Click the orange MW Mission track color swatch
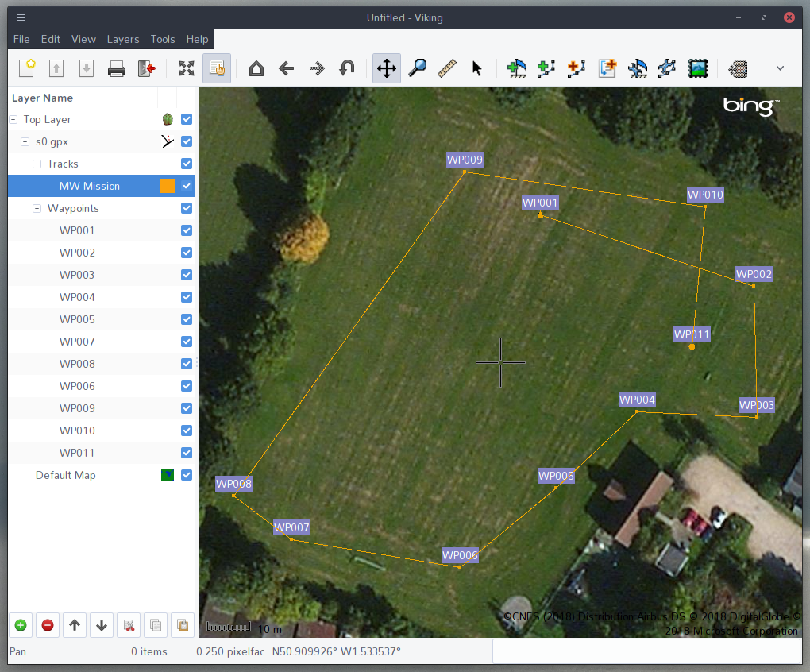The width and height of the screenshot is (810, 672). click(x=167, y=186)
